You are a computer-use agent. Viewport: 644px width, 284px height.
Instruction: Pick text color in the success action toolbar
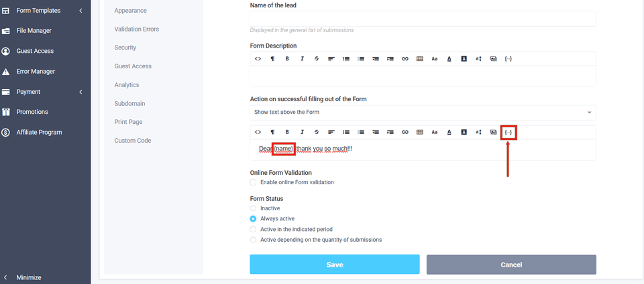click(x=449, y=133)
